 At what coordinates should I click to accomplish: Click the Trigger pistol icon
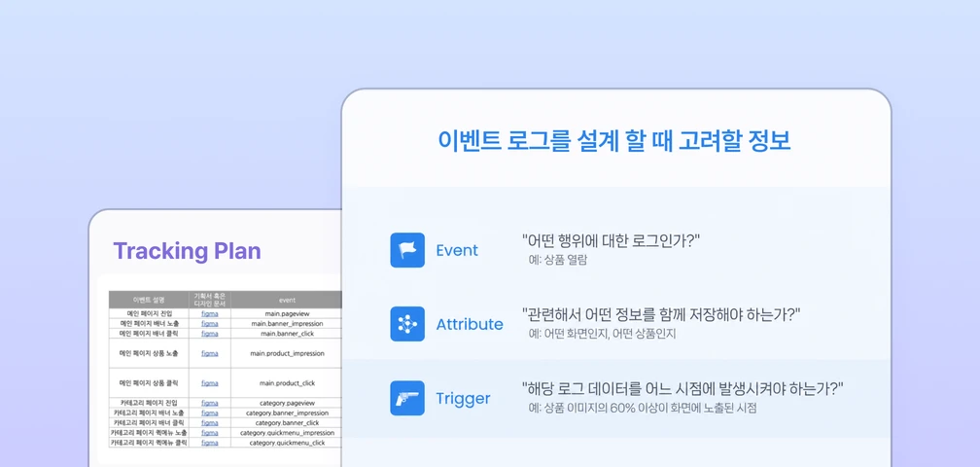pos(407,398)
